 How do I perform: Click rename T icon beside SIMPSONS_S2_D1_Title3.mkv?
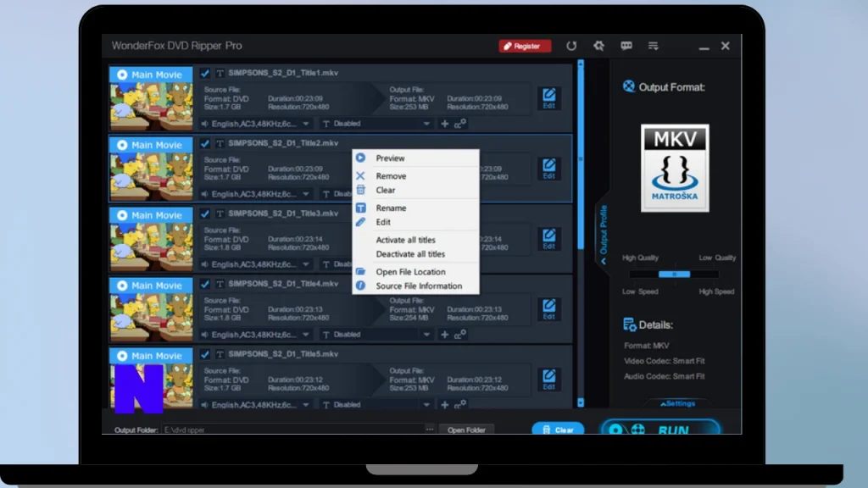(220, 213)
